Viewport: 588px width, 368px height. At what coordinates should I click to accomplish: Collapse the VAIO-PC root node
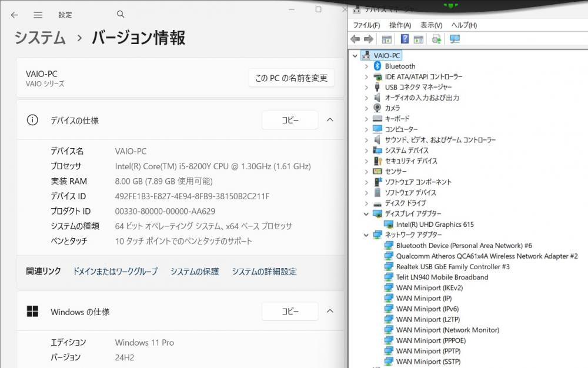355,56
